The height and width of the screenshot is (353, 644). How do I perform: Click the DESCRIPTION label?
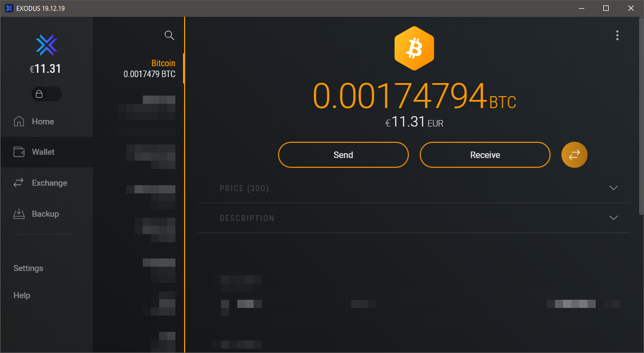[247, 218]
